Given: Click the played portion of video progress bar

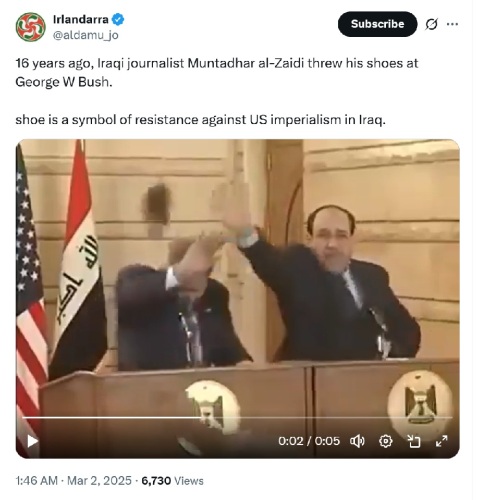Looking at the screenshot, I should [x=112, y=417].
